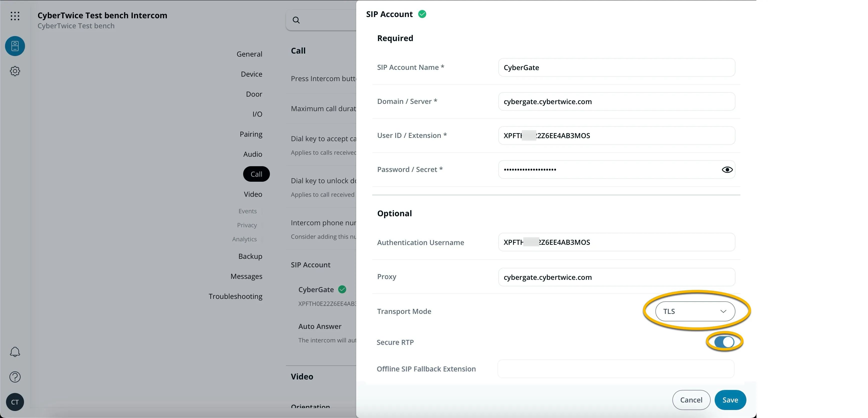Open Pairing settings section
This screenshot has height=418, width=868.
tap(251, 134)
